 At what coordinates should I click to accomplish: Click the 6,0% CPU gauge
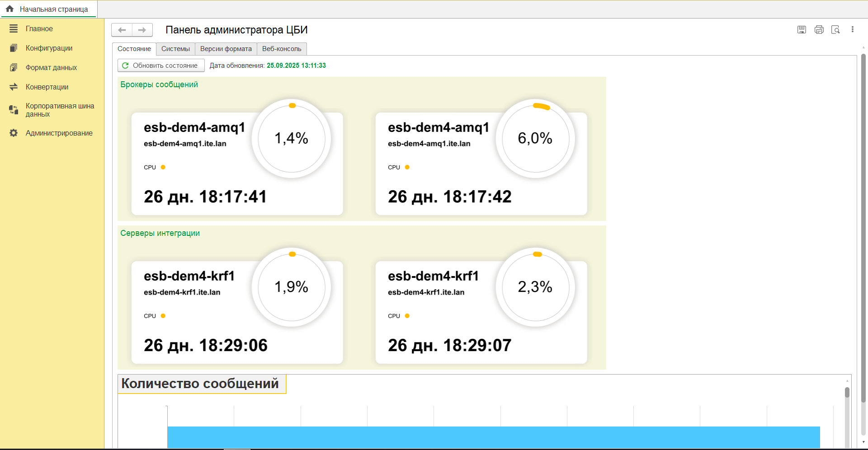535,138
